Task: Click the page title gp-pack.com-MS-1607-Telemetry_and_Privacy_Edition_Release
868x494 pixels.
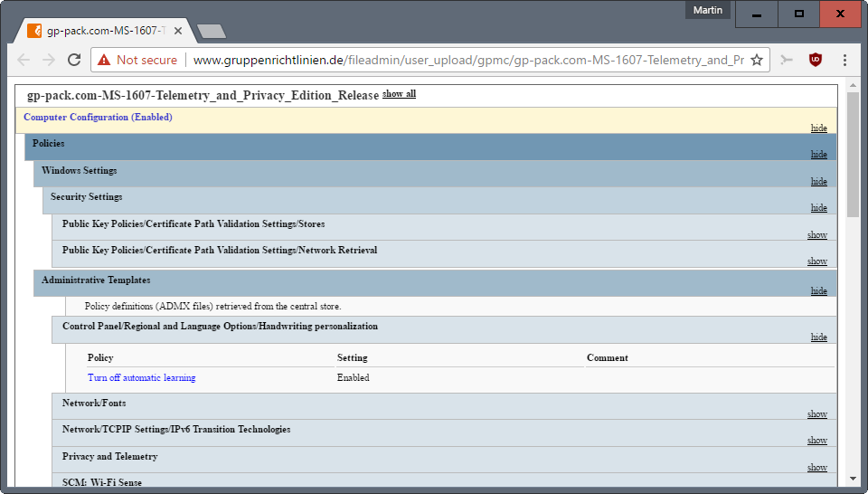Action: (203, 95)
